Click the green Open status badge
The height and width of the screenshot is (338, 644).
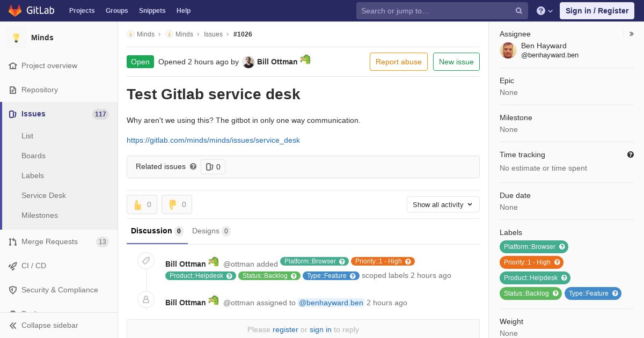[x=140, y=62]
